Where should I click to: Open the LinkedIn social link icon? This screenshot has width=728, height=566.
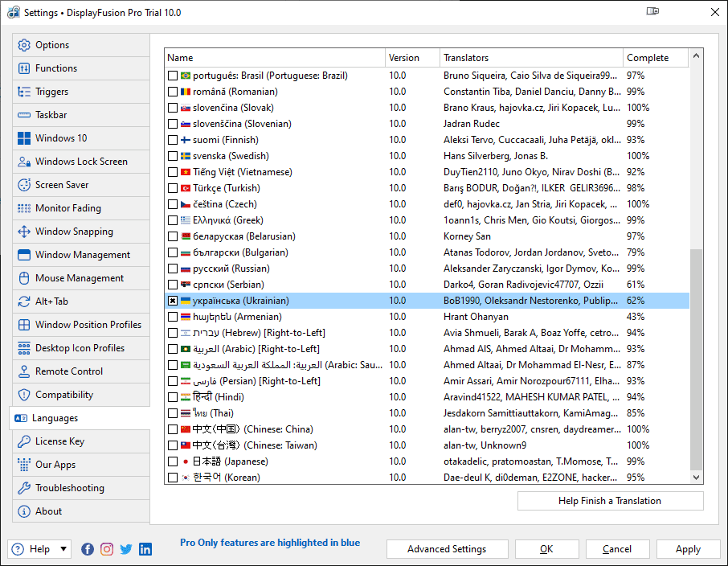[145, 549]
